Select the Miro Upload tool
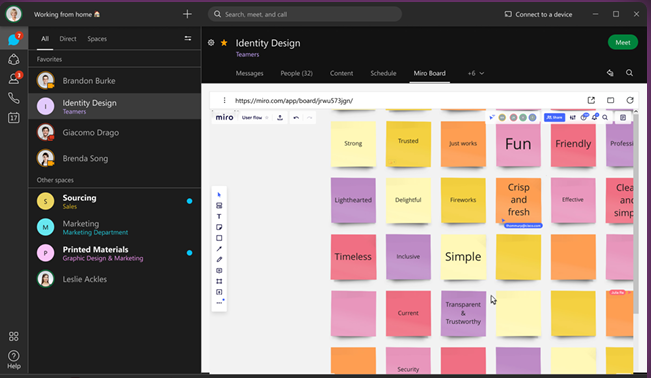Image resolution: width=651 pixels, height=378 pixels. pyautogui.click(x=219, y=292)
